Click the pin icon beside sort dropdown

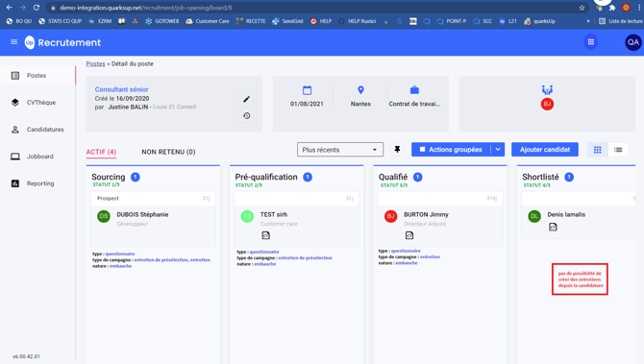[x=397, y=150]
